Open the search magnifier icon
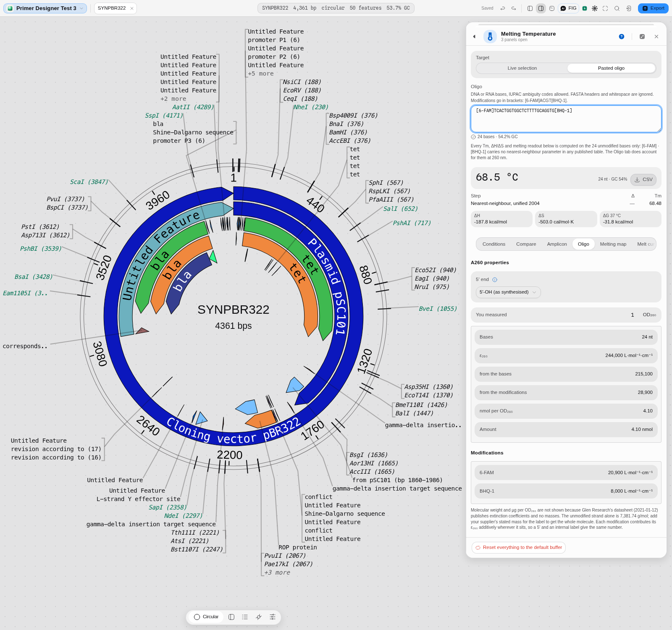Screen dimensions: 672x630 617,8
